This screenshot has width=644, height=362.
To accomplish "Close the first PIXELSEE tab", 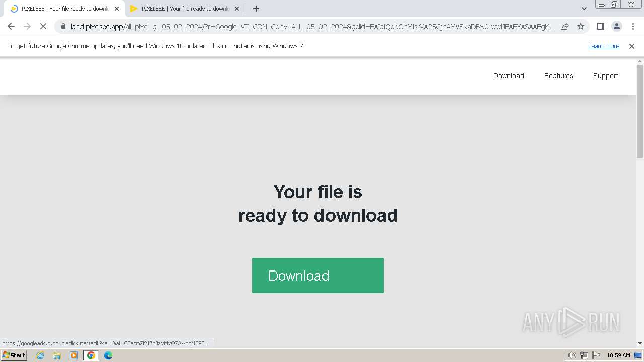I will (x=117, y=9).
